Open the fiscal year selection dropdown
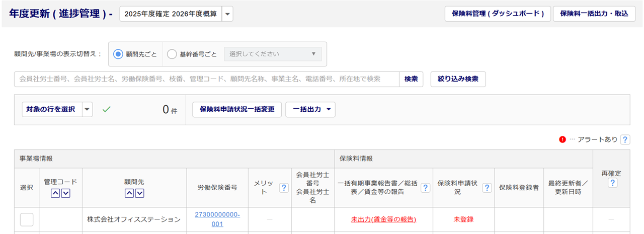This screenshot has height=234, width=644. coord(227,14)
